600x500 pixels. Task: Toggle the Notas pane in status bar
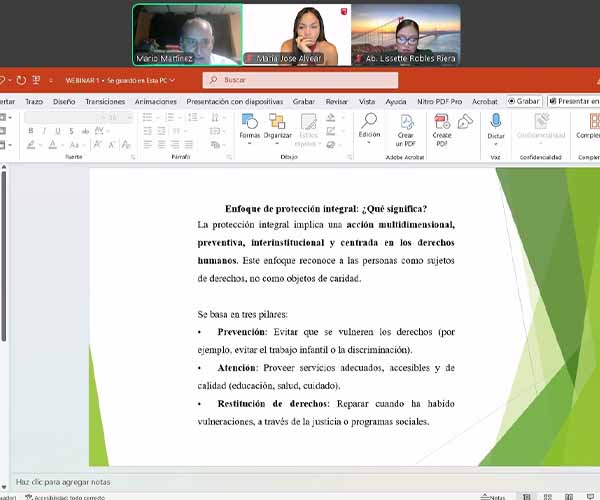pyautogui.click(x=493, y=497)
